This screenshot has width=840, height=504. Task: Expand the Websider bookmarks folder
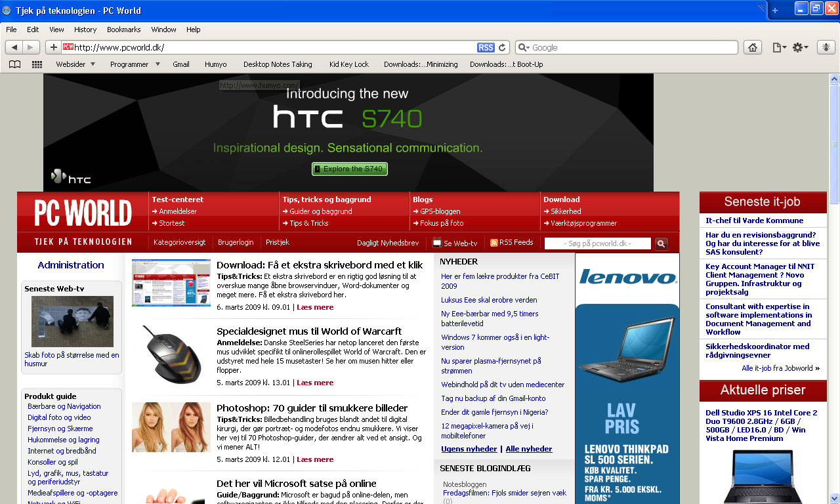(75, 64)
